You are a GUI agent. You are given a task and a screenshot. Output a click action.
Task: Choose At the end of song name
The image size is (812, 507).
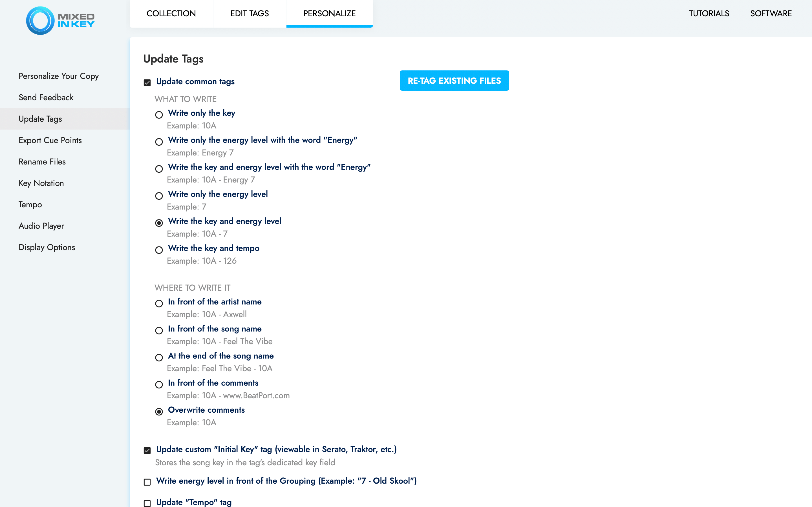coord(159,357)
